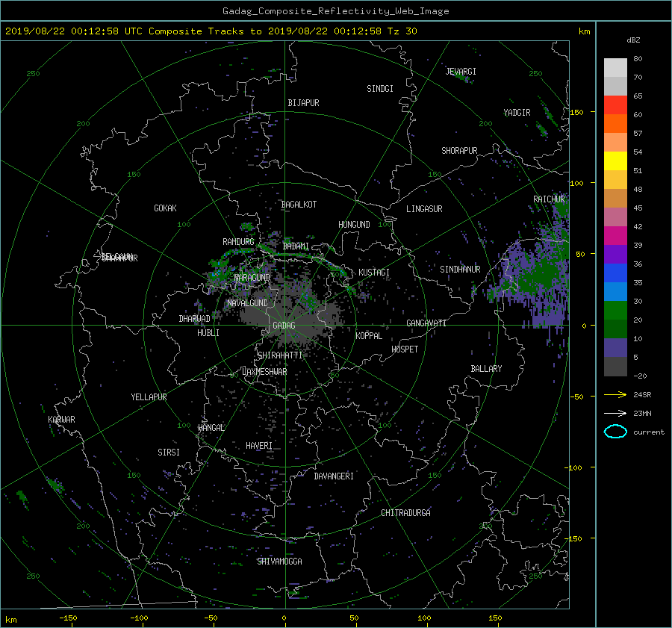
Task: Click the light blue 30–35 dBZ swatch
Action: click(x=615, y=292)
